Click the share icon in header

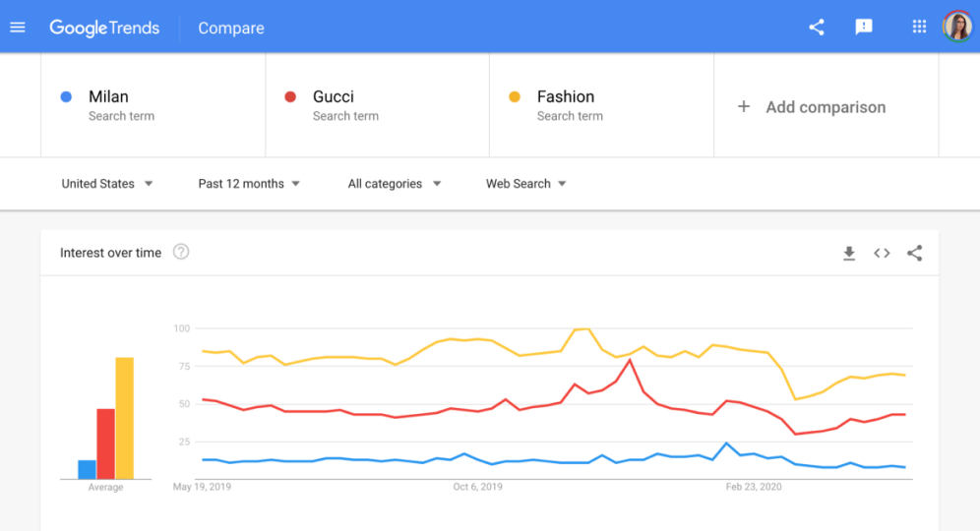[x=817, y=27]
